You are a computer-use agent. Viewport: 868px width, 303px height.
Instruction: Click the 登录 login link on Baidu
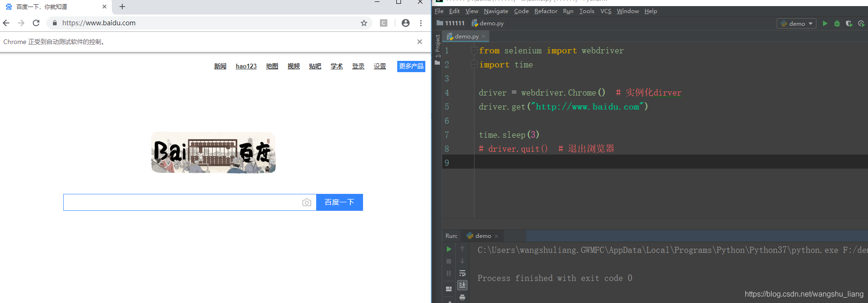tap(358, 67)
